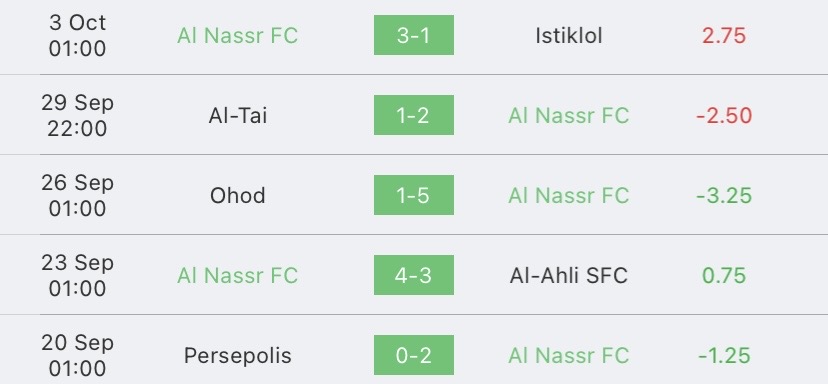Click the 3 Oct 01:00 date cell
This screenshot has height=384, width=828.
tap(78, 35)
